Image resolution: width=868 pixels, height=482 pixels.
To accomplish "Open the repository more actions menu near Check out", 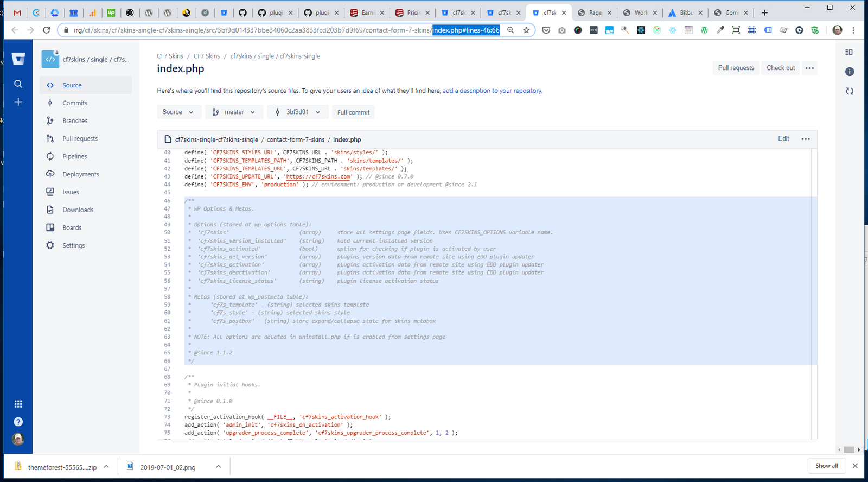I will (x=809, y=68).
